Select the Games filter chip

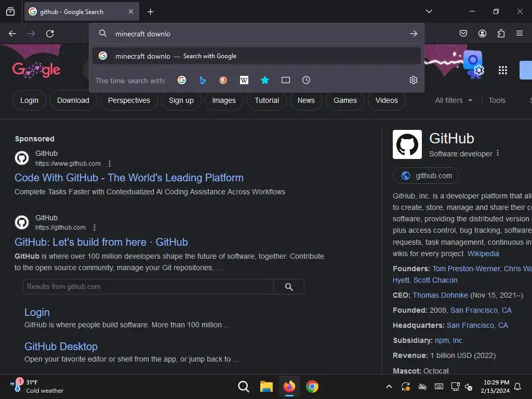click(x=345, y=100)
